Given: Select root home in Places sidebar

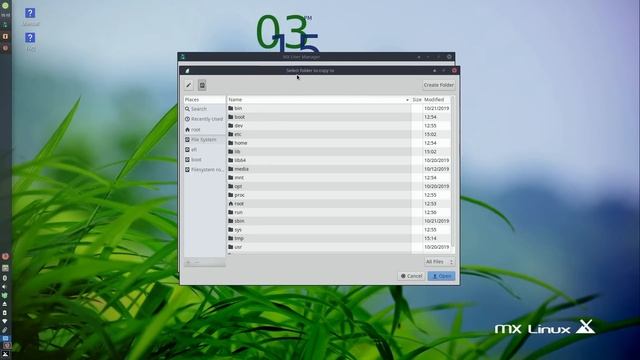Looking at the screenshot, I should [204, 129].
